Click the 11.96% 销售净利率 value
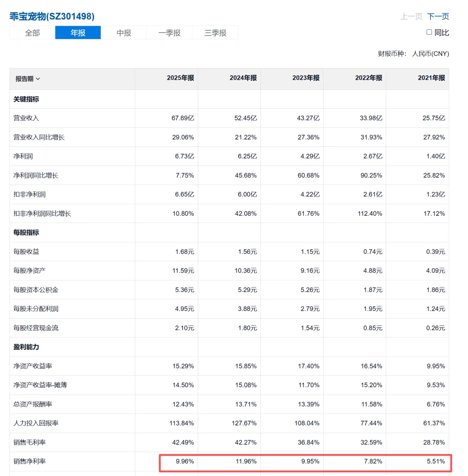This screenshot has width=468, height=476. tap(246, 461)
